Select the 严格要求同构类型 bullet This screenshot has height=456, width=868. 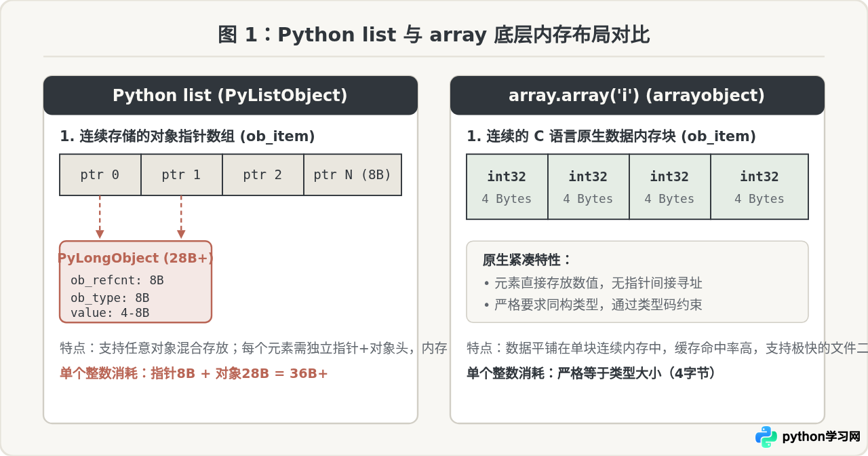pyautogui.click(x=593, y=305)
